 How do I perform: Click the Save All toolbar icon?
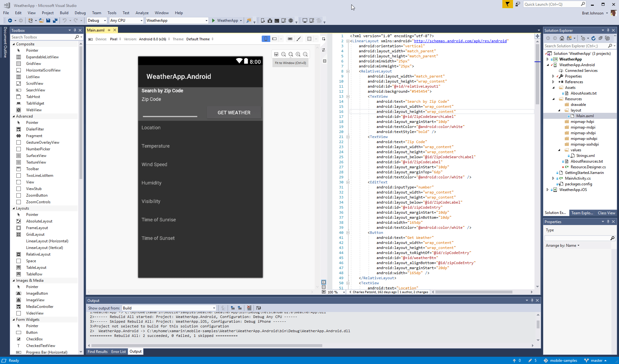click(x=55, y=20)
